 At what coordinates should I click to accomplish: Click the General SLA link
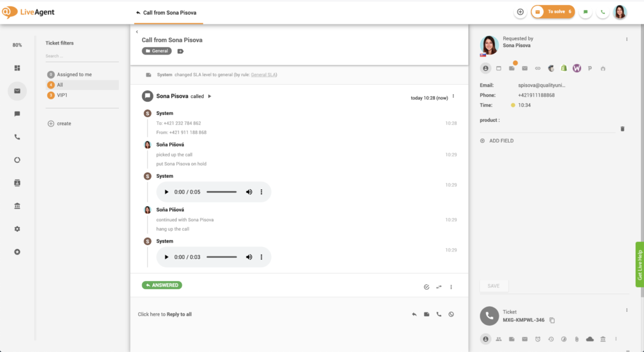[x=264, y=75]
